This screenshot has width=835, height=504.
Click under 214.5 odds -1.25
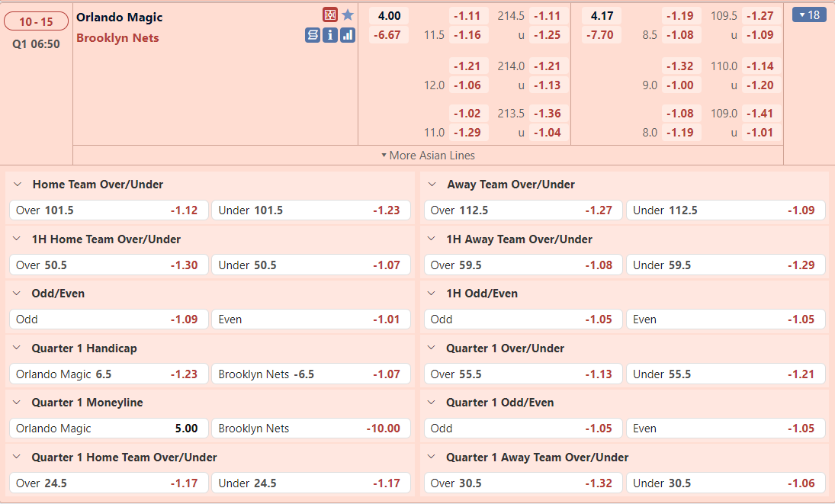click(x=548, y=35)
